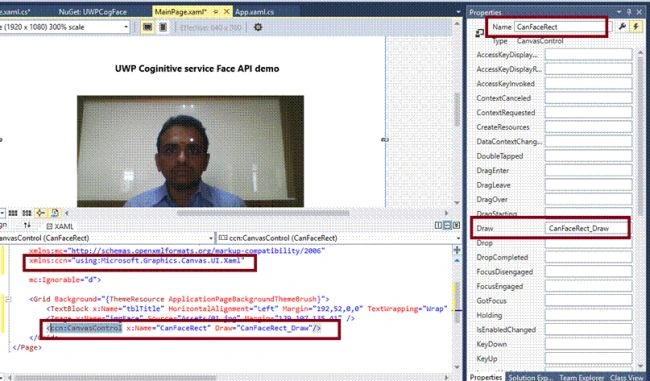Click the CreateResources event input field
Screen dimensions: 650x381
588,127
